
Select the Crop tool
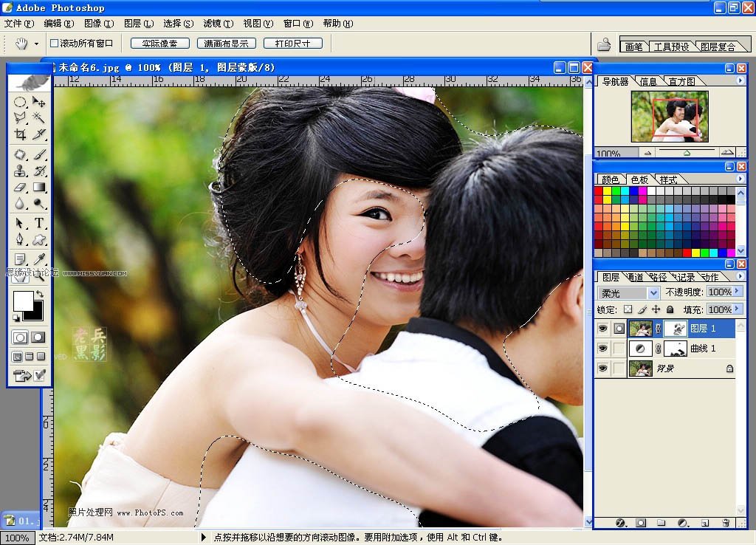pos(18,134)
